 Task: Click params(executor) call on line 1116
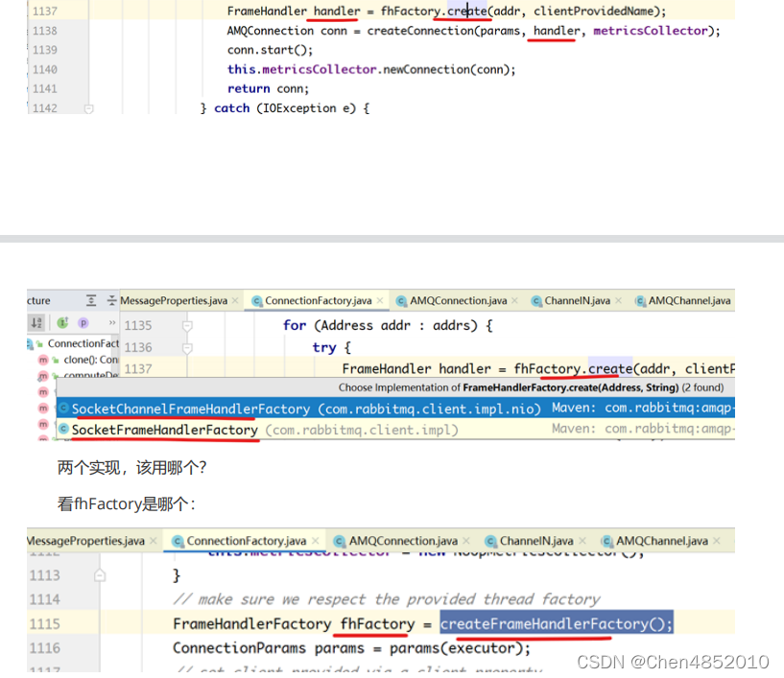point(460,648)
